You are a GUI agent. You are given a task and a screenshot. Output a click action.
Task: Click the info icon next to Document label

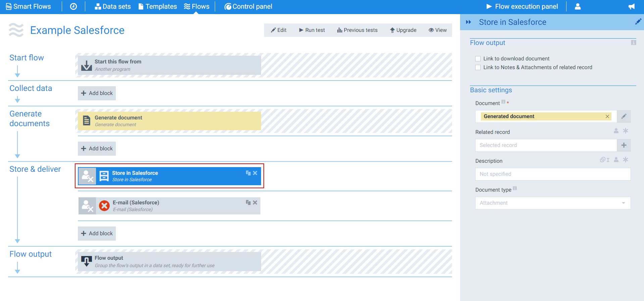pos(503,102)
